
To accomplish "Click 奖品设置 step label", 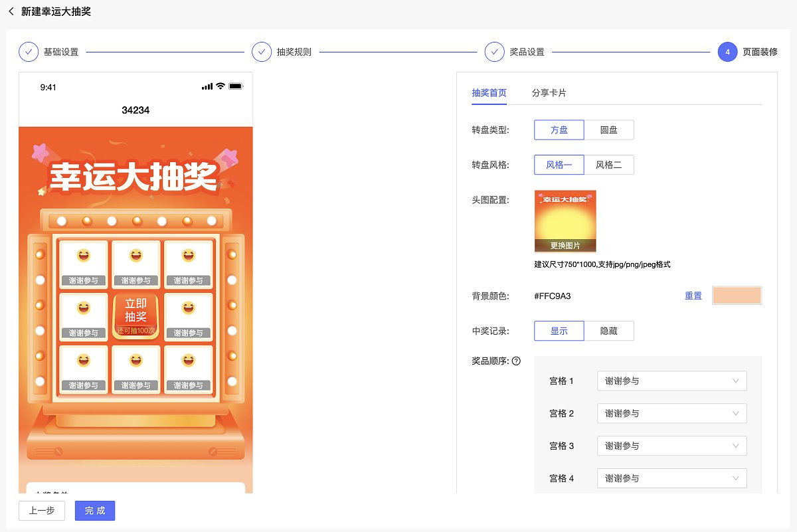I will click(527, 52).
